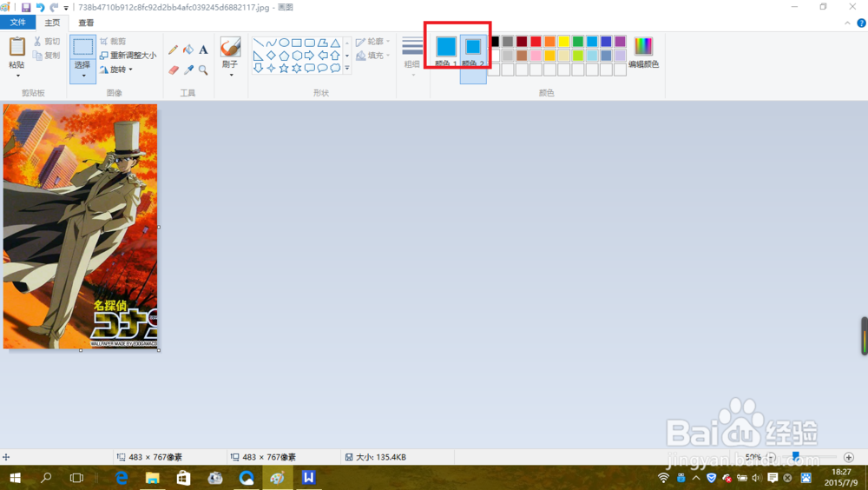Choose the down arrow shape

click(x=258, y=68)
